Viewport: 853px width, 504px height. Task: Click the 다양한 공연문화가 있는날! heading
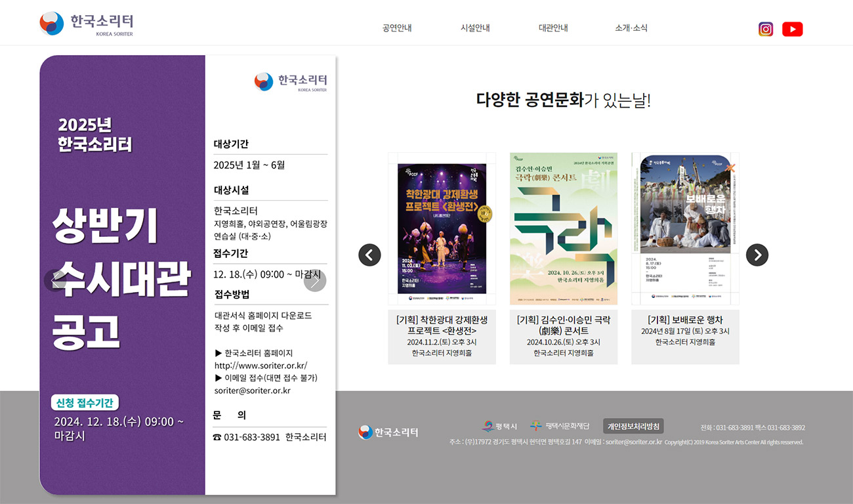[x=563, y=100]
